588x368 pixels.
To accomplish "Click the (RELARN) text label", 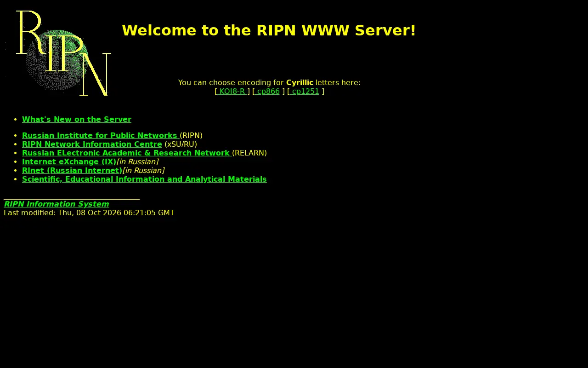I will pos(249,153).
